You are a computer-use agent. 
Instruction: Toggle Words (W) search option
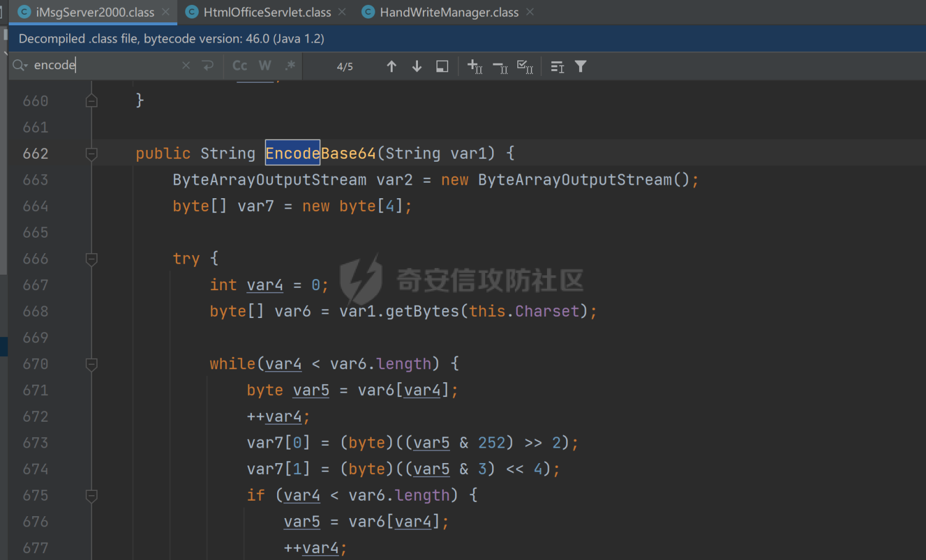click(265, 65)
